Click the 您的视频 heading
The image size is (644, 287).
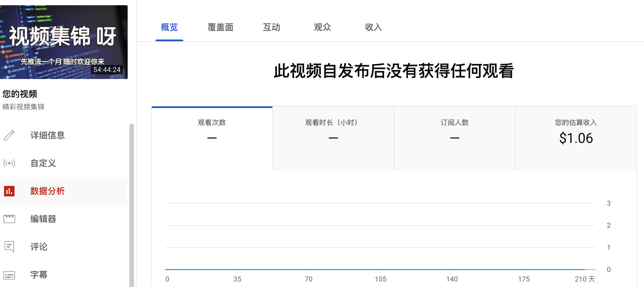(x=20, y=94)
